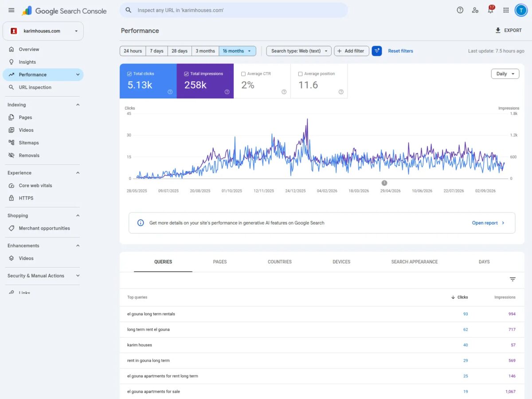Screen dimensions: 532x399
Task: Click the download icon beside EXPORT
Action: point(498,31)
